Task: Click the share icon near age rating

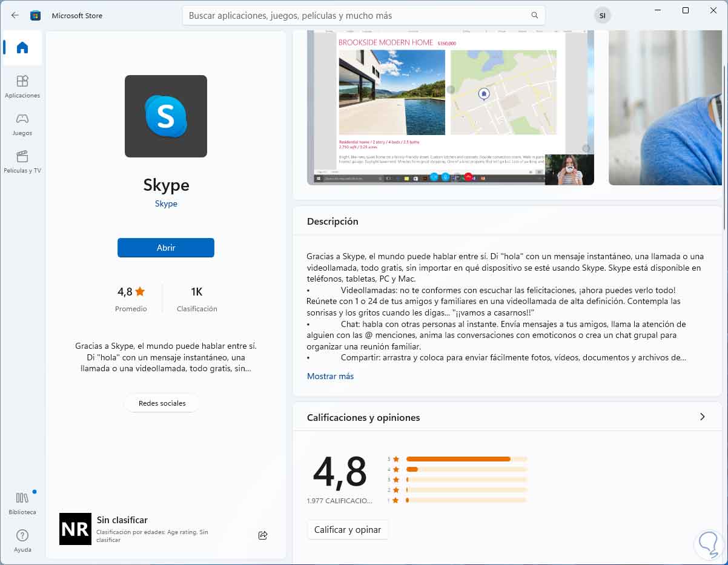Action: (263, 535)
